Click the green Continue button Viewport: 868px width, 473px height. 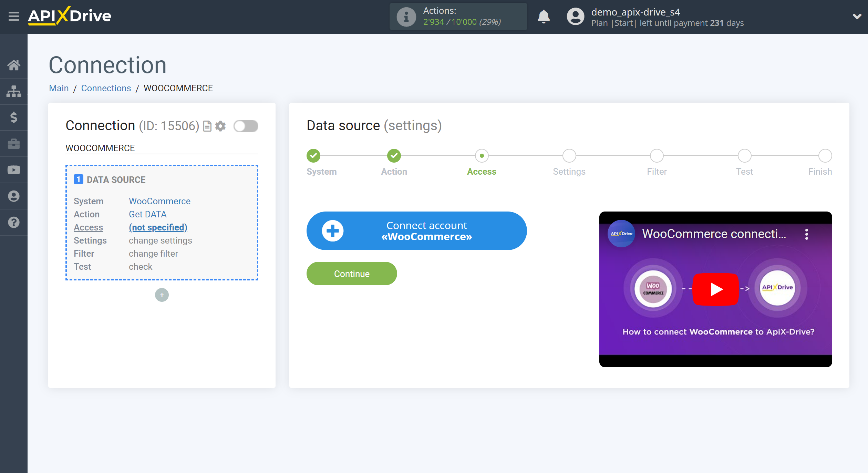point(352,274)
